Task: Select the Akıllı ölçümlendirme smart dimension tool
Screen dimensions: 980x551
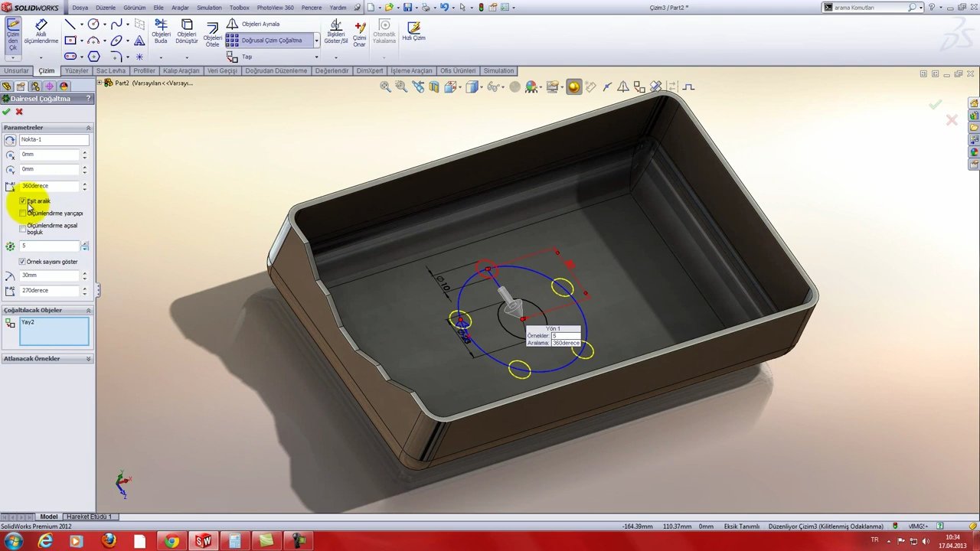Action: pos(41,31)
